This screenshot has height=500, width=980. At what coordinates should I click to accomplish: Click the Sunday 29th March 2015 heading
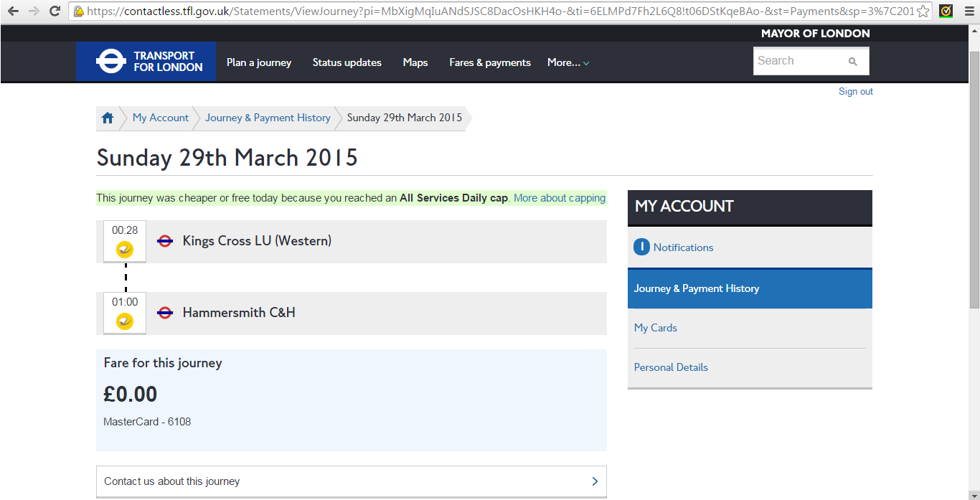227,158
